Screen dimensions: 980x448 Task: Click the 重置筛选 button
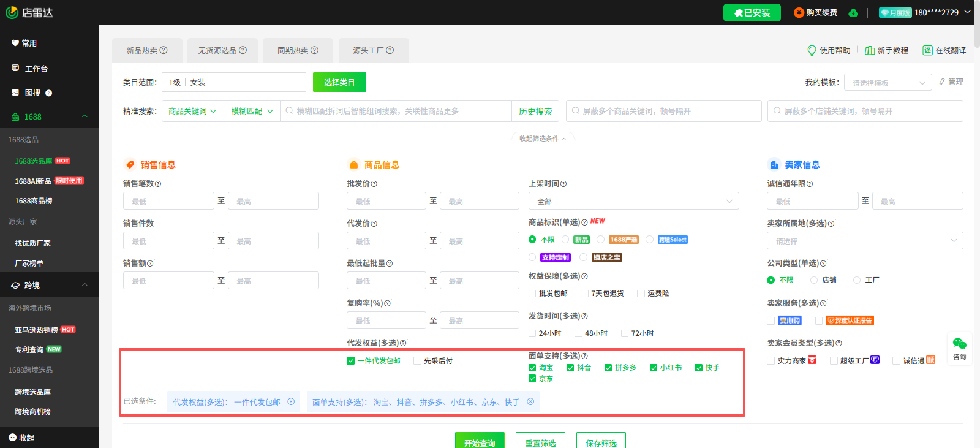540,441
